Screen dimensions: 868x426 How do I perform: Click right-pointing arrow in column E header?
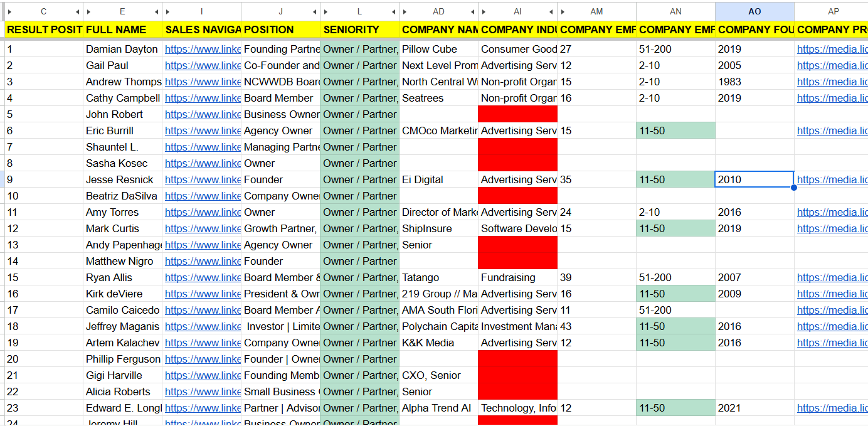point(88,12)
